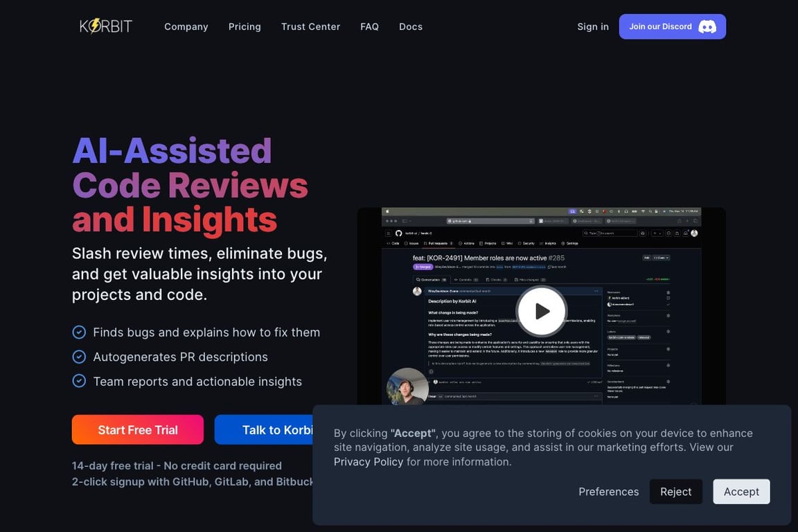Open the Company menu
The width and height of the screenshot is (798, 532).
tap(186, 26)
